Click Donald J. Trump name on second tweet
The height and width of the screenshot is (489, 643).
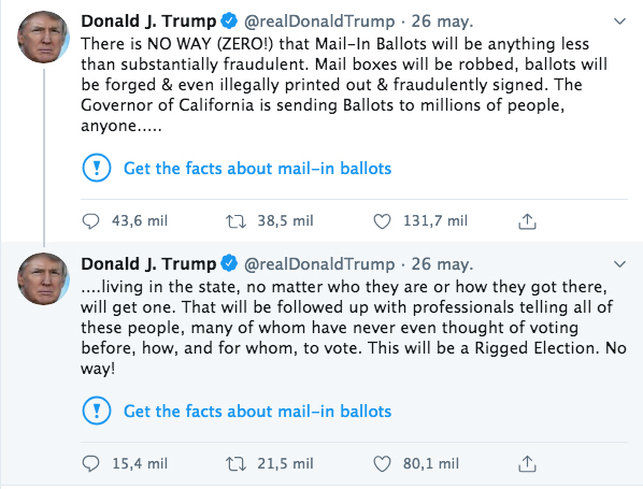(x=147, y=264)
